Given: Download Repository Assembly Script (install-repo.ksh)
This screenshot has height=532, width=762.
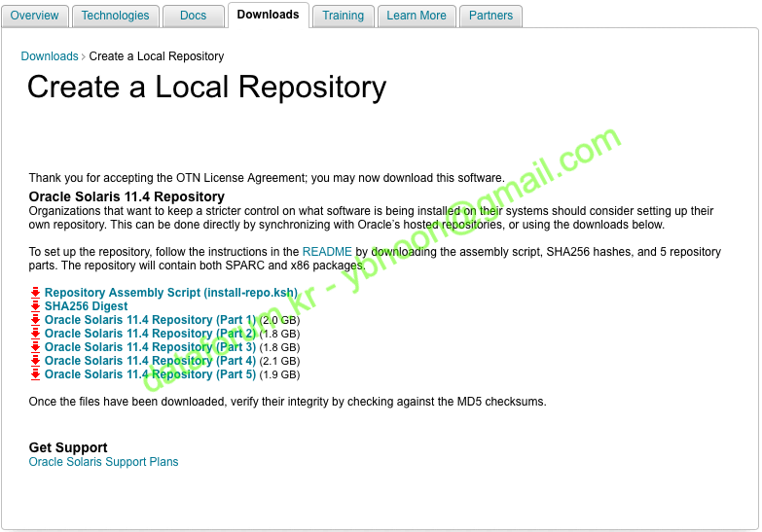Looking at the screenshot, I should tap(171, 293).
